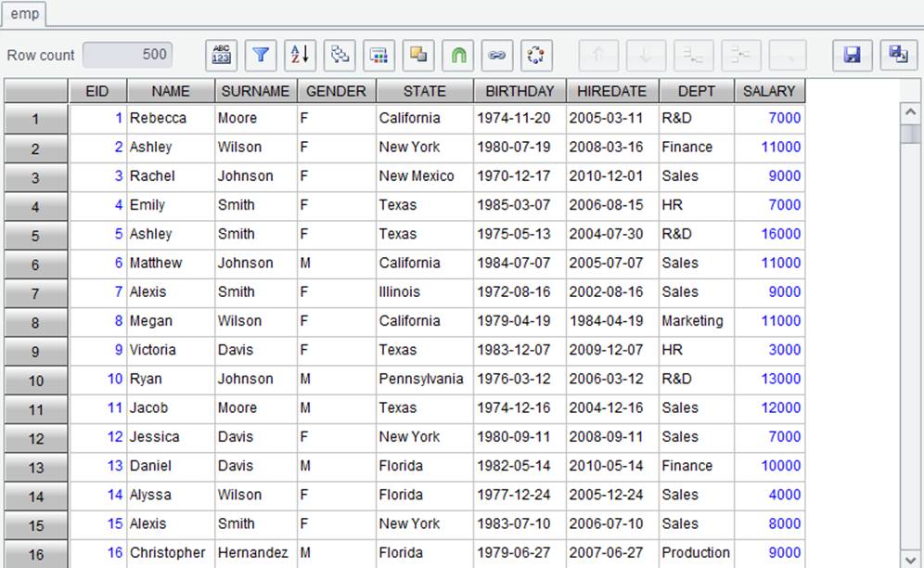The image size is (924, 568).
Task: Click the circular dots icon in toolbar
Action: 536,56
